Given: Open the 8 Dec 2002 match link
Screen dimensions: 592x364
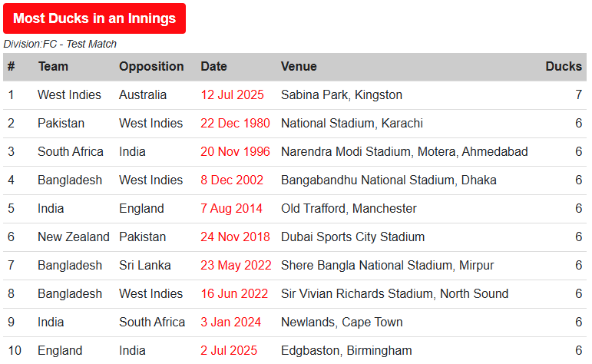Looking at the screenshot, I should [232, 180].
